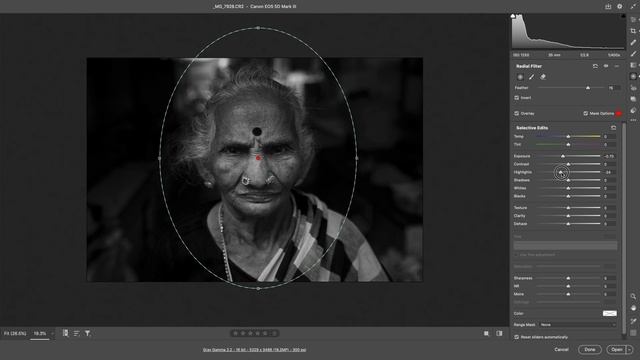The height and width of the screenshot is (360, 640).
Task: Click the Feather slider handle
Action: pos(588,88)
